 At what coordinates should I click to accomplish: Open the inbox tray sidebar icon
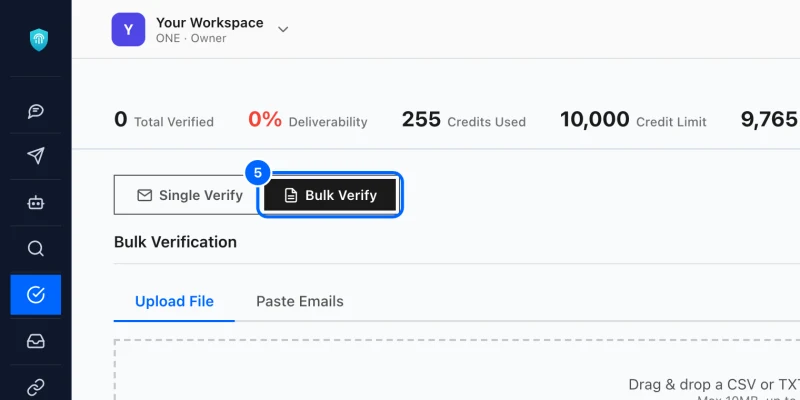[36, 341]
